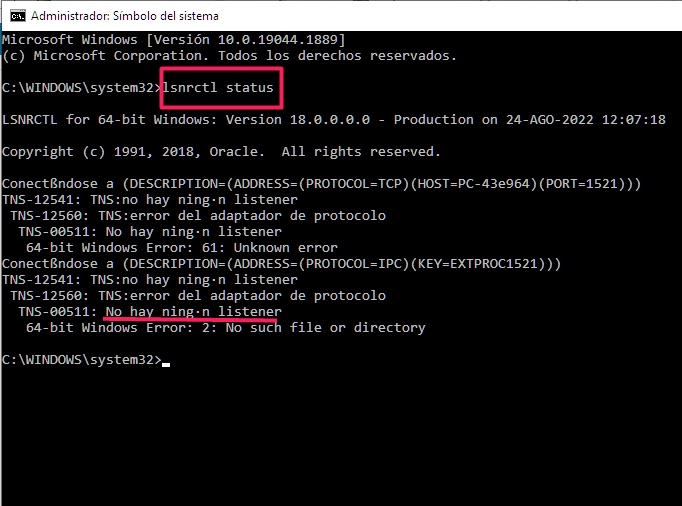
Task: Click the red-underlined 'No hay ningún listener' text
Action: point(193,312)
